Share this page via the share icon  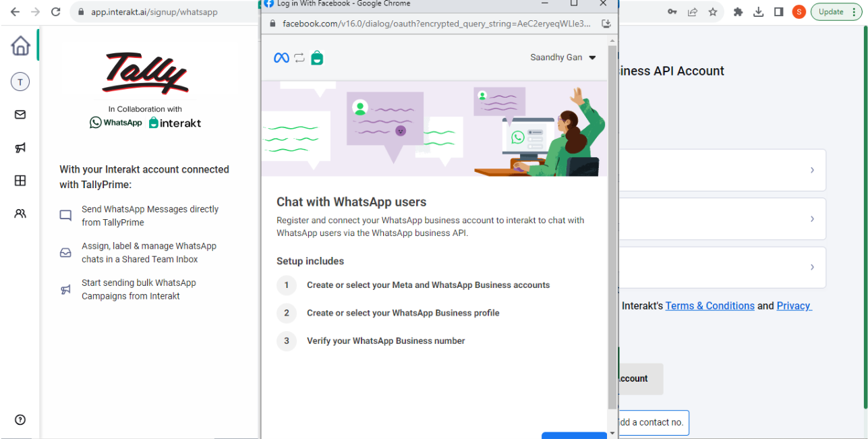click(x=692, y=12)
